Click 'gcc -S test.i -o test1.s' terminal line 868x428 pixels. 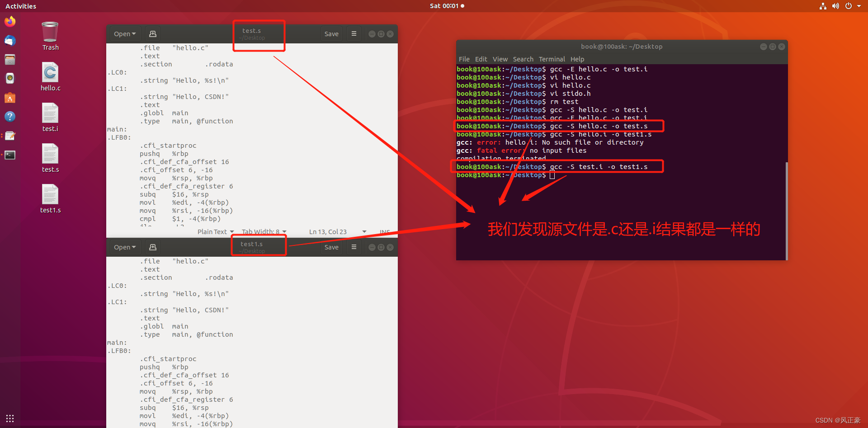[x=599, y=167]
